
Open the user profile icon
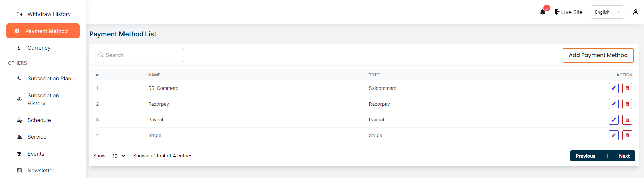[x=635, y=12]
